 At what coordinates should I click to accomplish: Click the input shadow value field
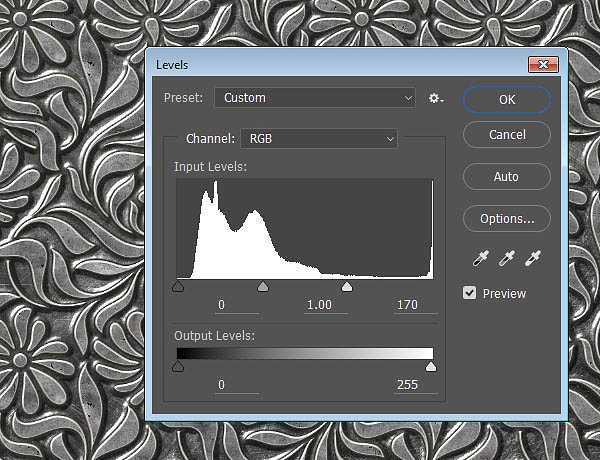point(221,304)
